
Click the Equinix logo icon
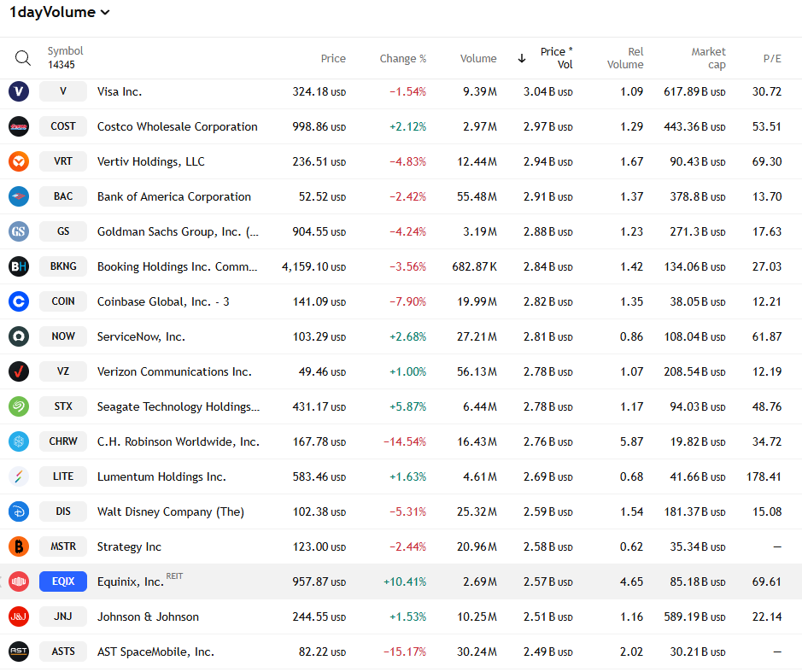(x=19, y=581)
